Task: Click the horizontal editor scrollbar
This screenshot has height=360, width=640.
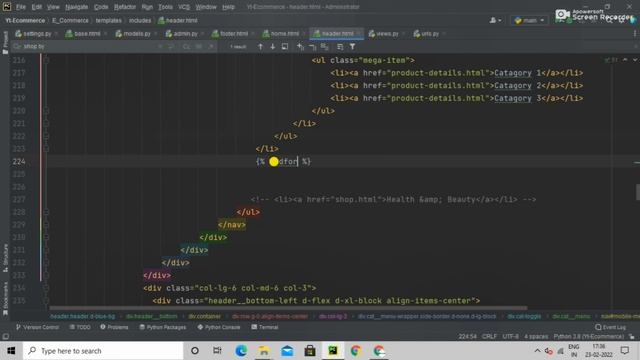Action: click(x=288, y=308)
